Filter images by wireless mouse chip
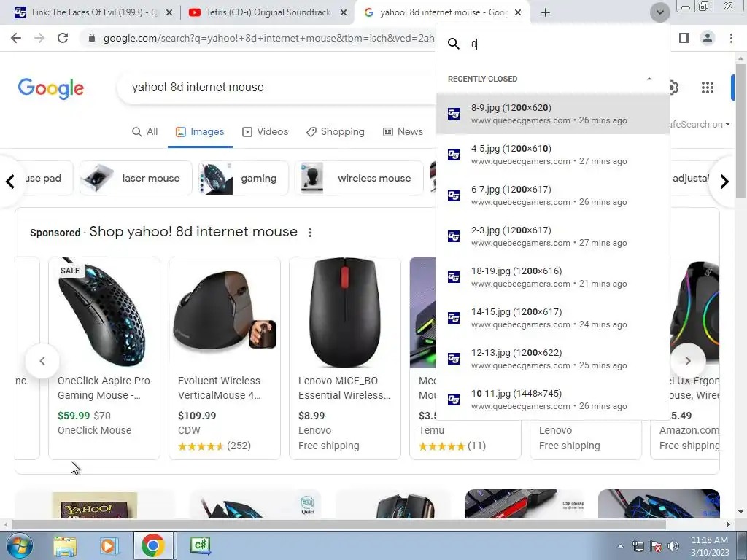Screen dimensions: 747x560 point(359,178)
